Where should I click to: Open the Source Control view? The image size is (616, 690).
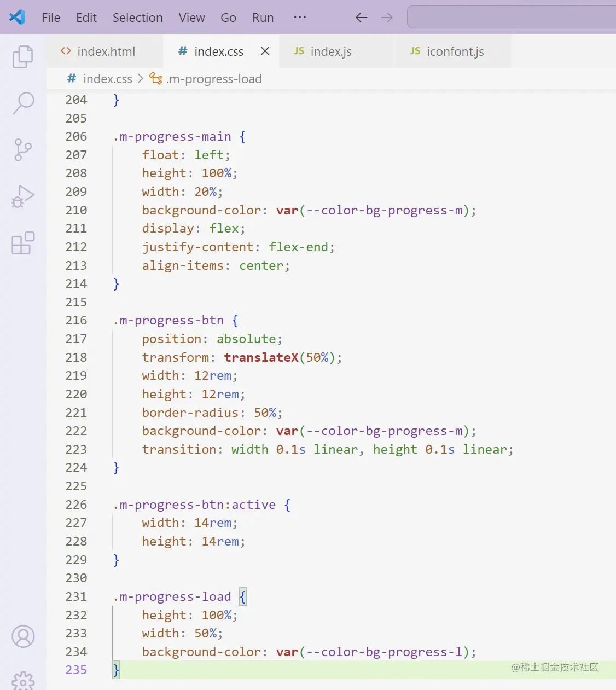[23, 149]
